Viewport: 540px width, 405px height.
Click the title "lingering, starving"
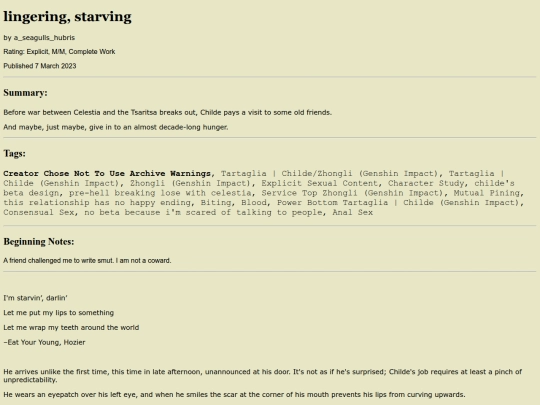tap(68, 17)
